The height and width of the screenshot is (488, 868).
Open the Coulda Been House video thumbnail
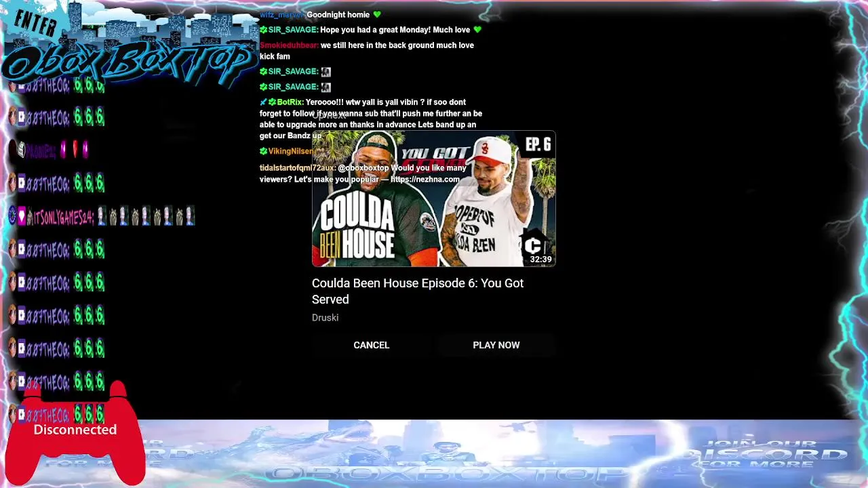tap(433, 199)
